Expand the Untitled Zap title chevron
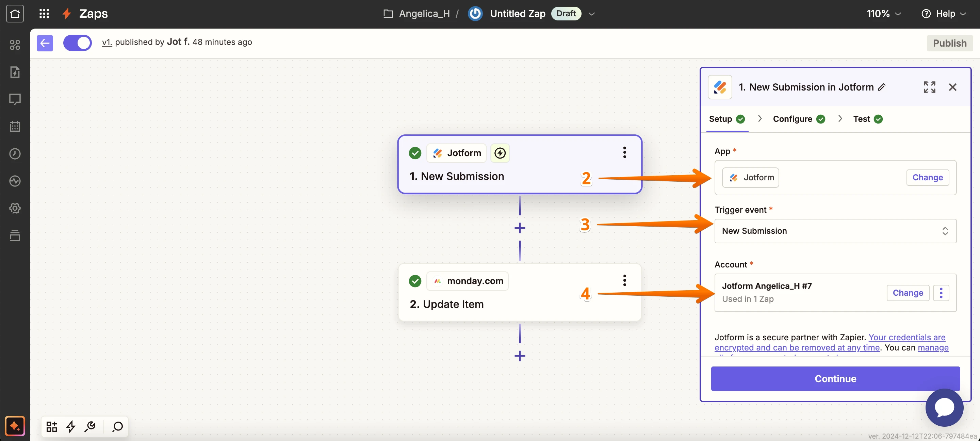This screenshot has width=980, height=441. (592, 14)
